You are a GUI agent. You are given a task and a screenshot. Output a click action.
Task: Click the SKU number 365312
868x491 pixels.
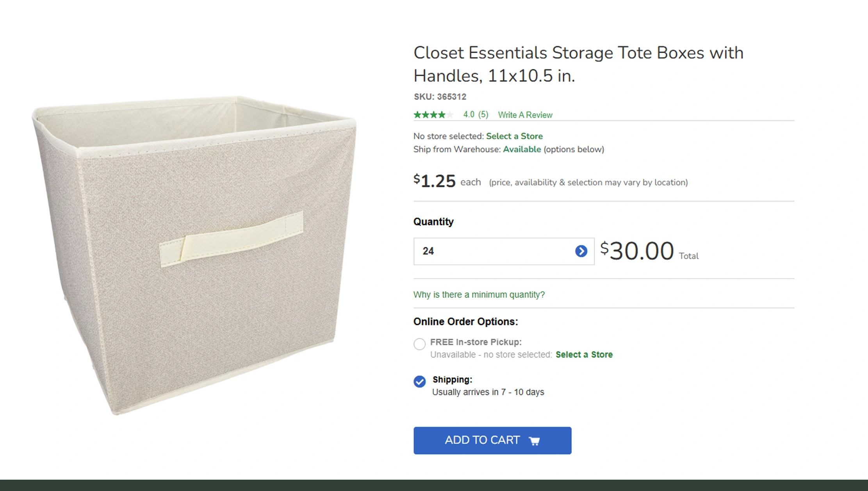451,97
